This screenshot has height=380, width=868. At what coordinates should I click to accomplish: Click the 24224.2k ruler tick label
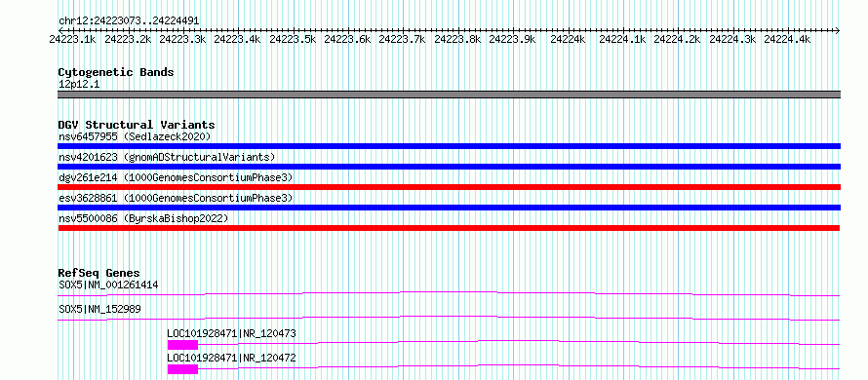pyautogui.click(x=677, y=39)
